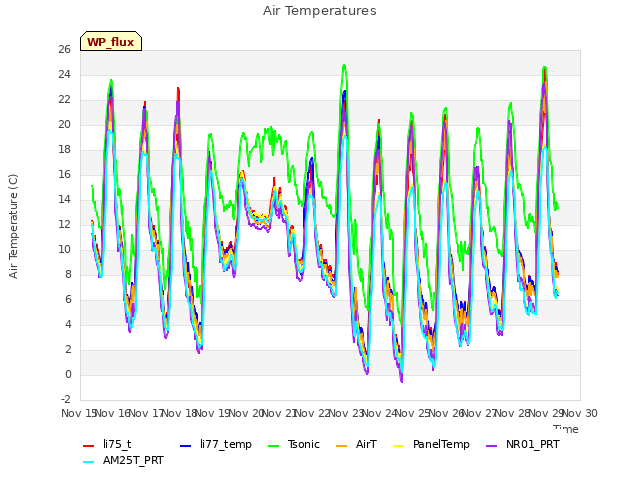Click the yellow PanelTemp legend color marker
This screenshot has width=640, height=480.
click(398, 446)
